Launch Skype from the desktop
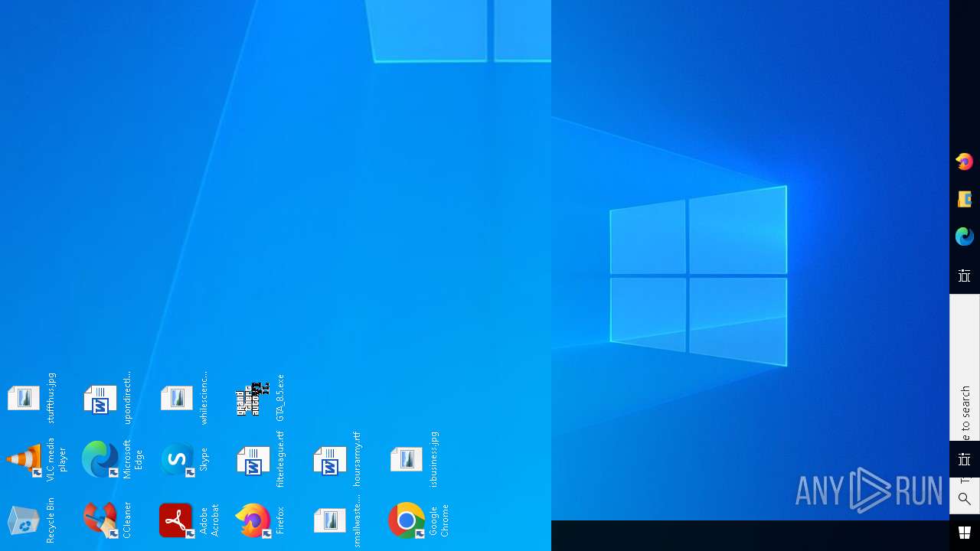The height and width of the screenshot is (551, 980). click(x=184, y=459)
